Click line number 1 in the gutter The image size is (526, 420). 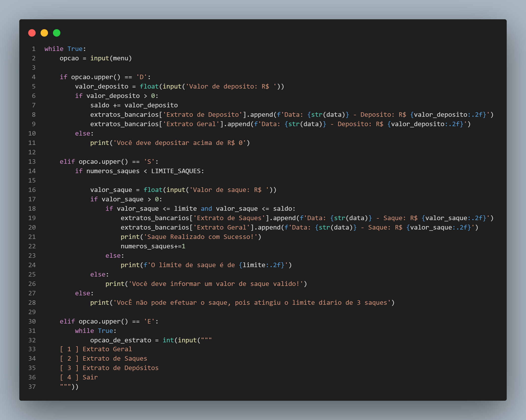34,49
